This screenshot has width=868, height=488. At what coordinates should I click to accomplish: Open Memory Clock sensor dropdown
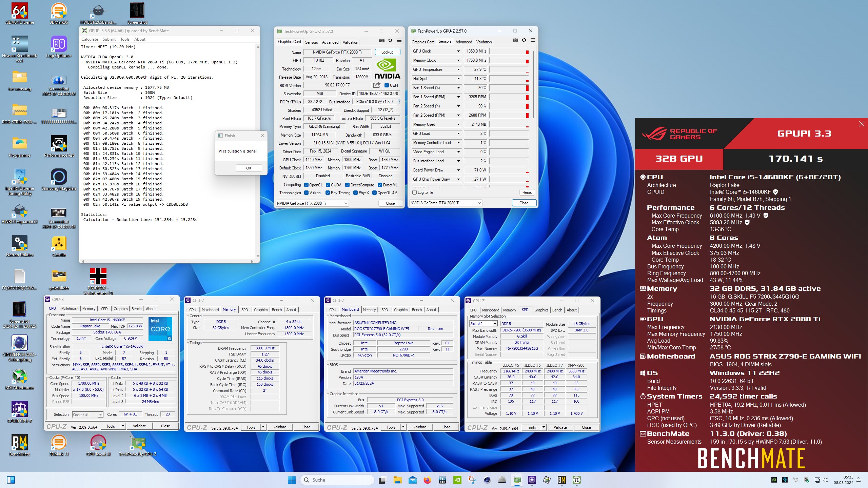point(458,60)
